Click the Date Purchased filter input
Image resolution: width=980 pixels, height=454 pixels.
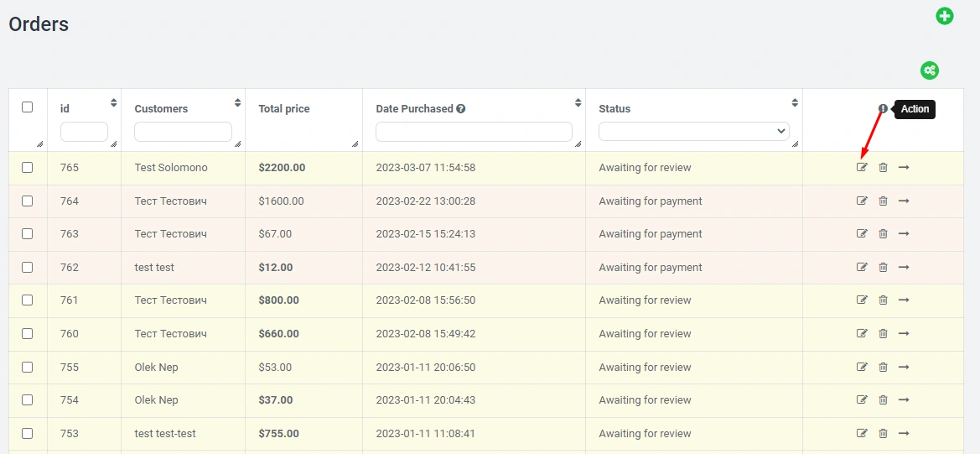click(474, 132)
